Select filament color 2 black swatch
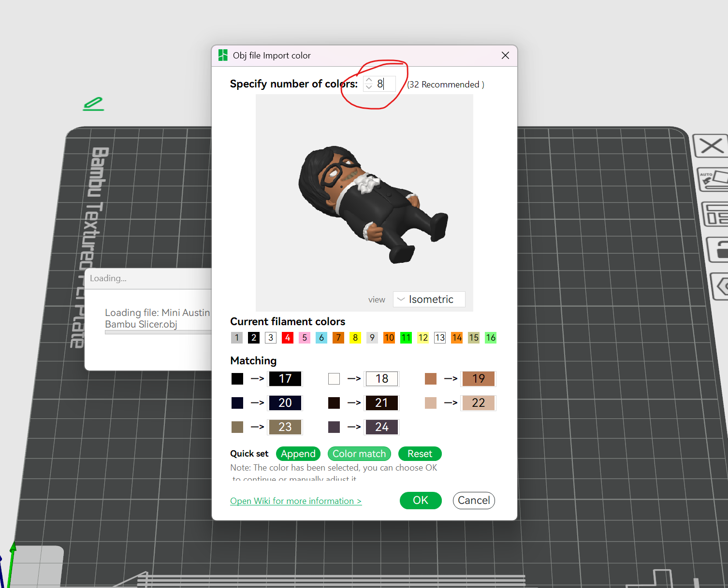This screenshot has width=728, height=588. pos(254,338)
